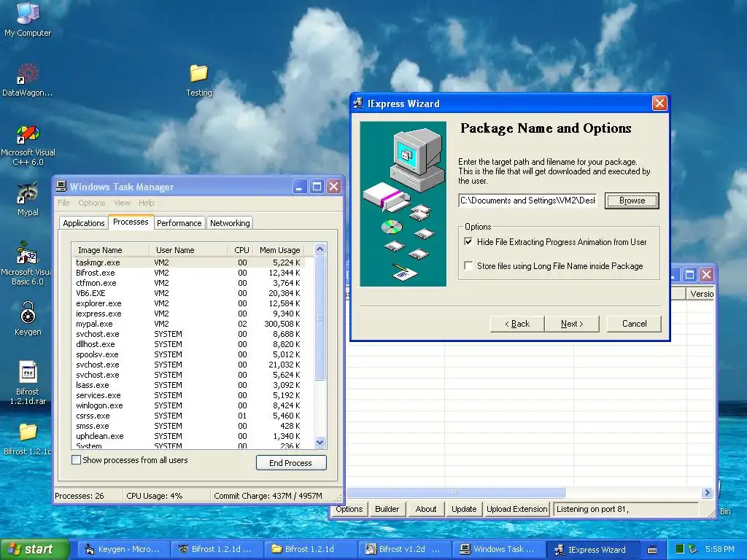Check Store files using Long File Name
The image size is (747, 560).
click(469, 265)
